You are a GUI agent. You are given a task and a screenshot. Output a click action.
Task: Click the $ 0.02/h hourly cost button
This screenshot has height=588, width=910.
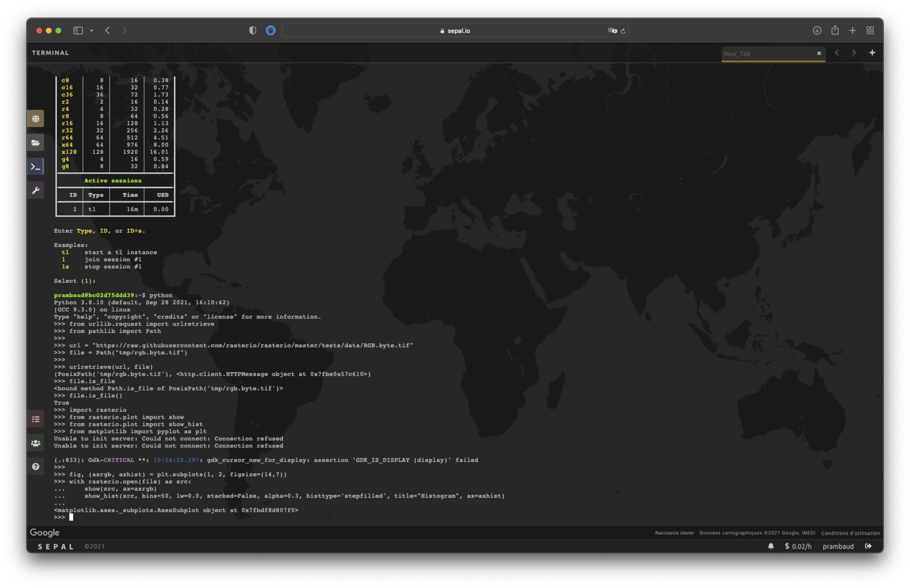(798, 546)
